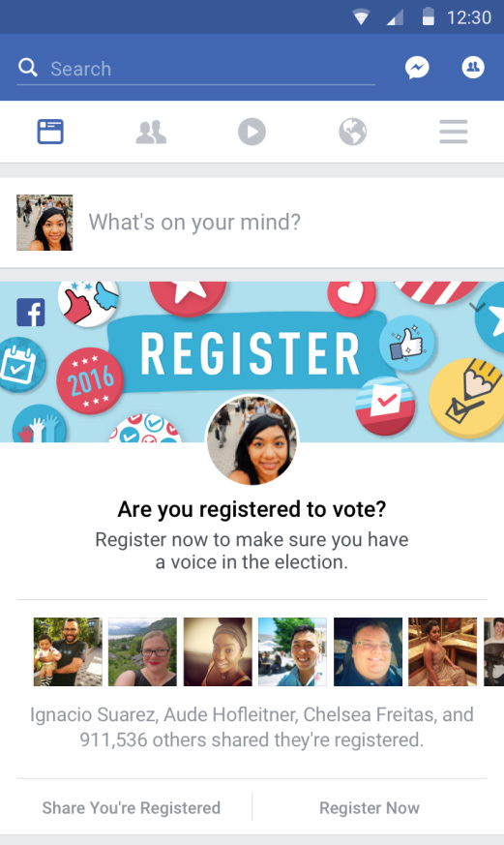Select the woman with head wrap photo
This screenshot has width=504, height=845.
[x=218, y=651]
